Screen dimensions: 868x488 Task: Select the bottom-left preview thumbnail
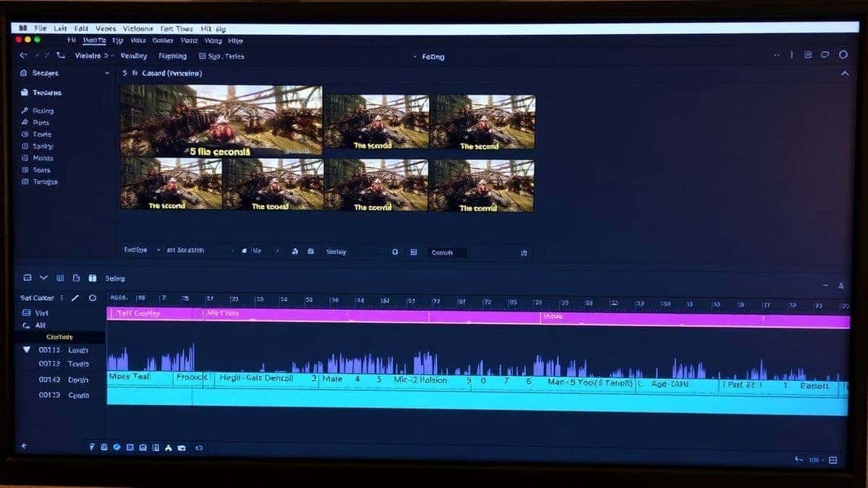[x=171, y=185]
